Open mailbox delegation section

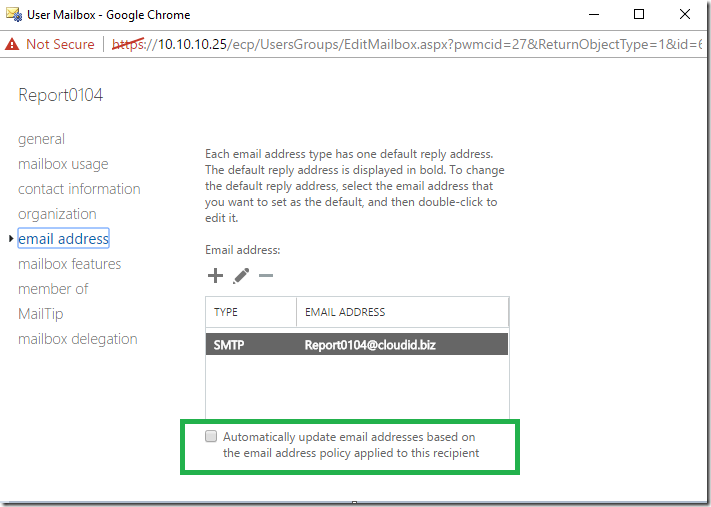pos(78,339)
